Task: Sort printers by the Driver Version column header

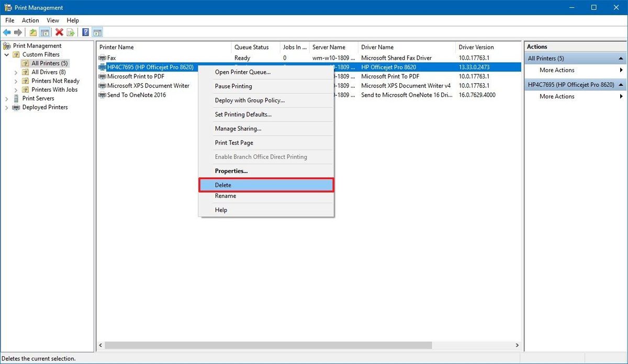Action: click(x=476, y=47)
